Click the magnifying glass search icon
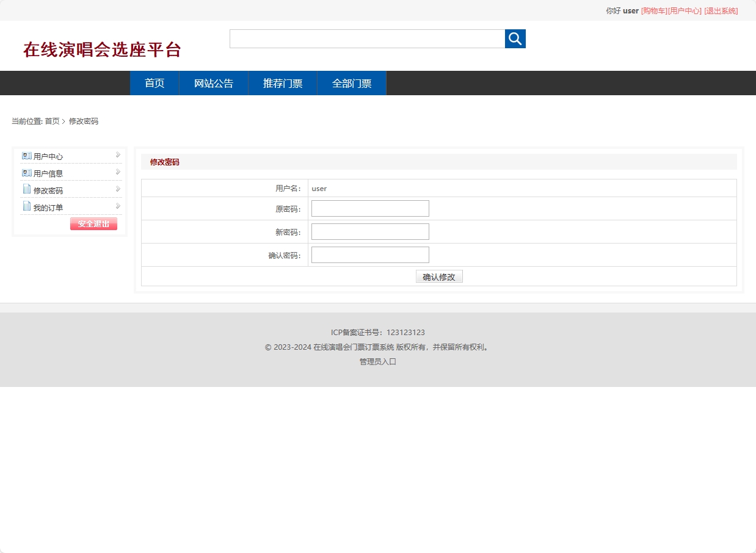 [x=515, y=38]
